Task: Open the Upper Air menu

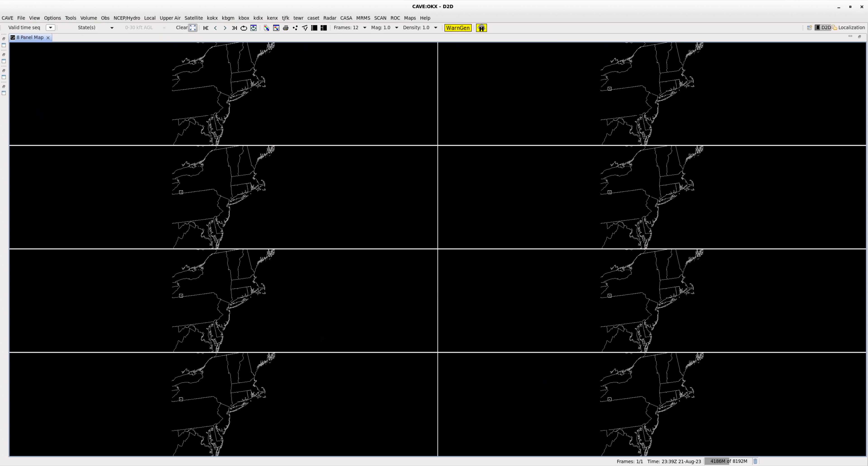Action: pyautogui.click(x=170, y=18)
